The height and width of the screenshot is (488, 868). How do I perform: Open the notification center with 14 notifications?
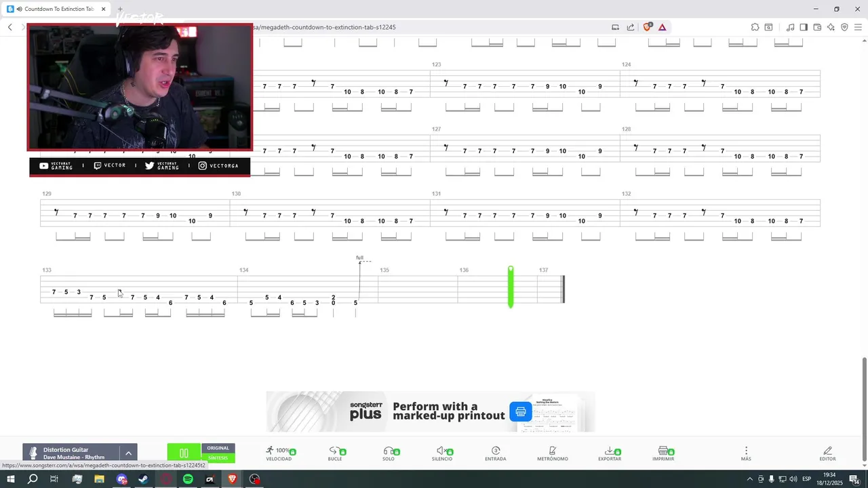[x=854, y=479]
